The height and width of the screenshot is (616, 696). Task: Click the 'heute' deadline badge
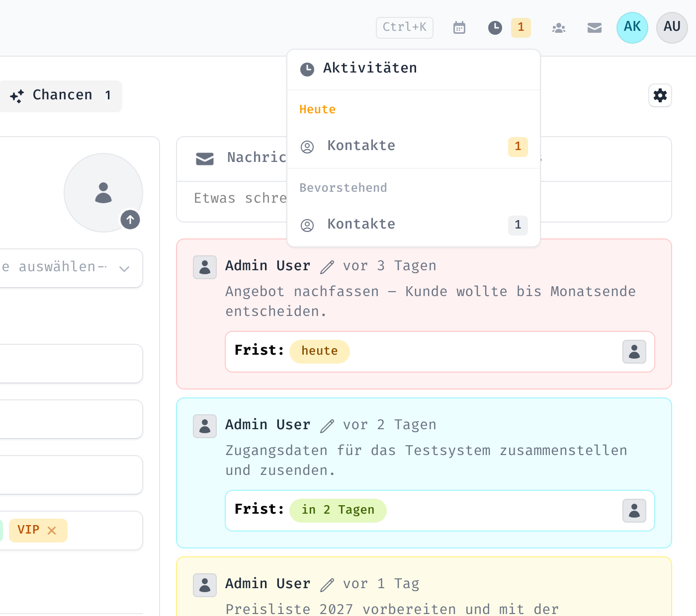(320, 352)
